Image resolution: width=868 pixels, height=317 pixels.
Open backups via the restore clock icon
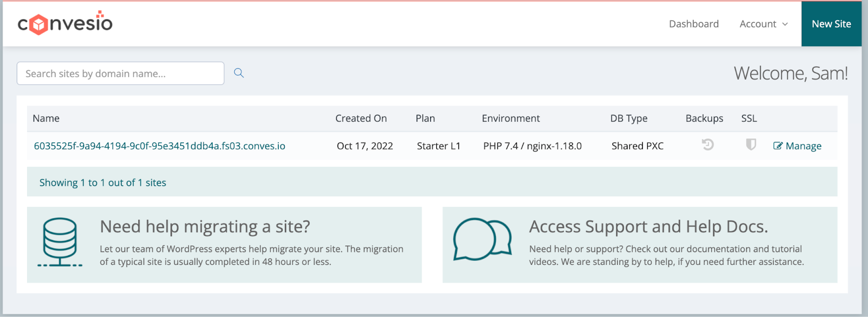click(x=707, y=145)
